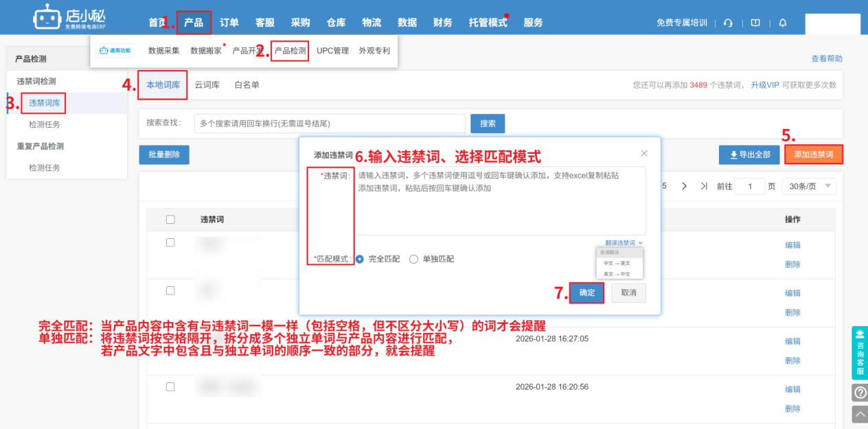Viewport: 868px width, 429px height.
Task: Jump to last page arrow icon
Action: [704, 186]
